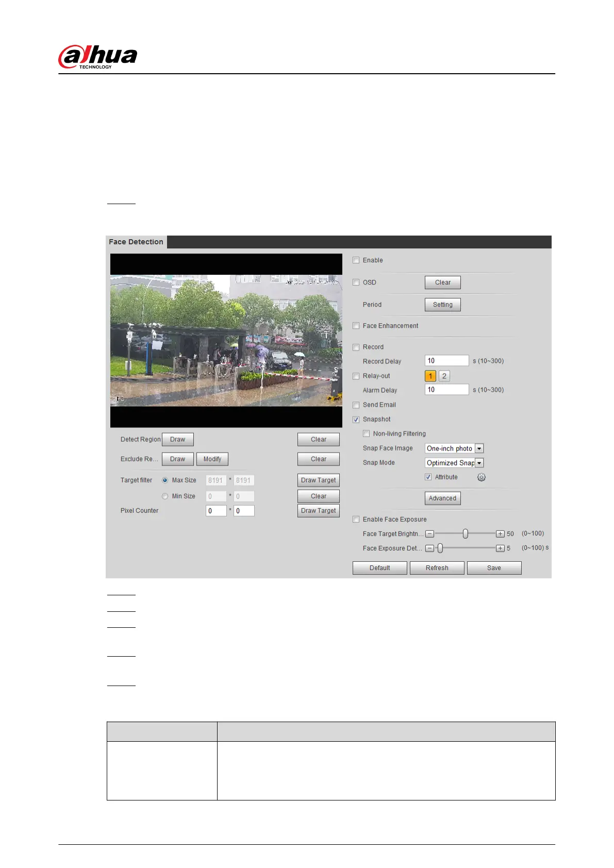The width and height of the screenshot is (614, 868).
Task: Check Enable Face Exposure
Action: tap(356, 520)
